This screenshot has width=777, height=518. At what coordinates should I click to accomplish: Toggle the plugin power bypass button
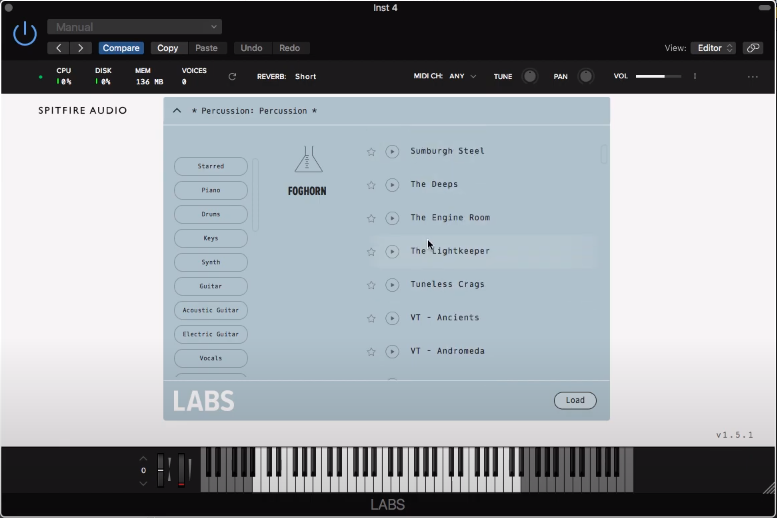(x=25, y=34)
